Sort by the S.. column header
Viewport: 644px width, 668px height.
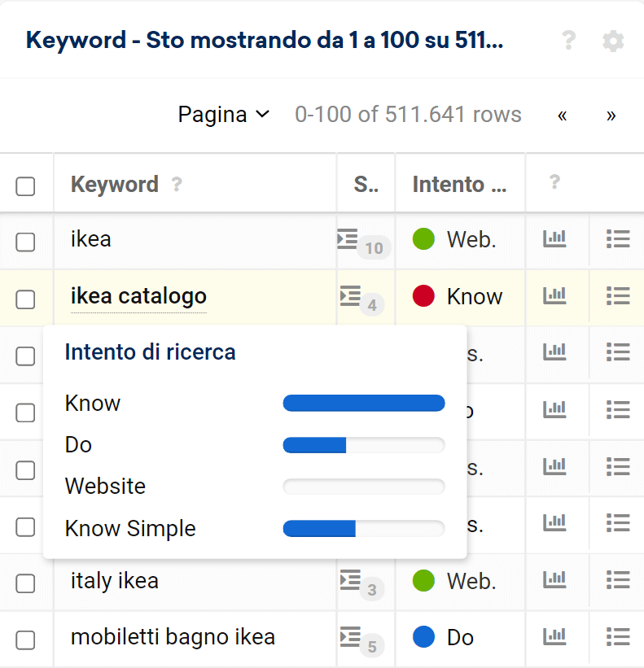coord(366,185)
